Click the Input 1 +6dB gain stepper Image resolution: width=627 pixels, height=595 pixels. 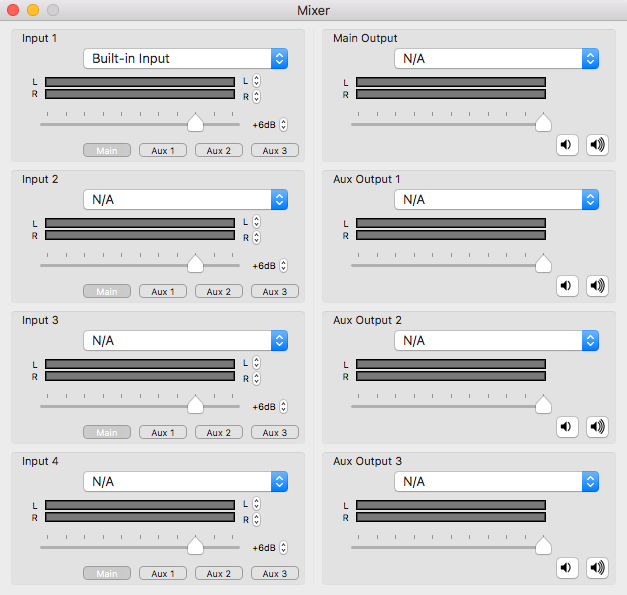tap(284, 125)
